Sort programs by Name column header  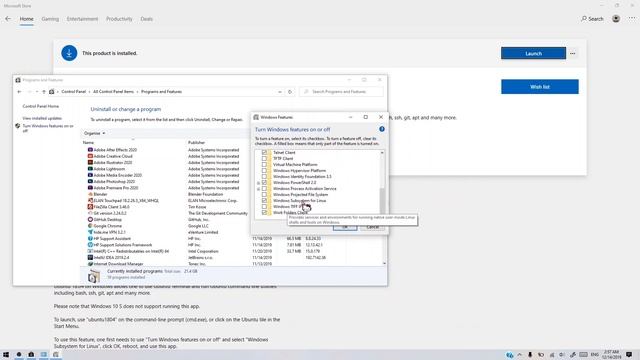(x=88, y=142)
